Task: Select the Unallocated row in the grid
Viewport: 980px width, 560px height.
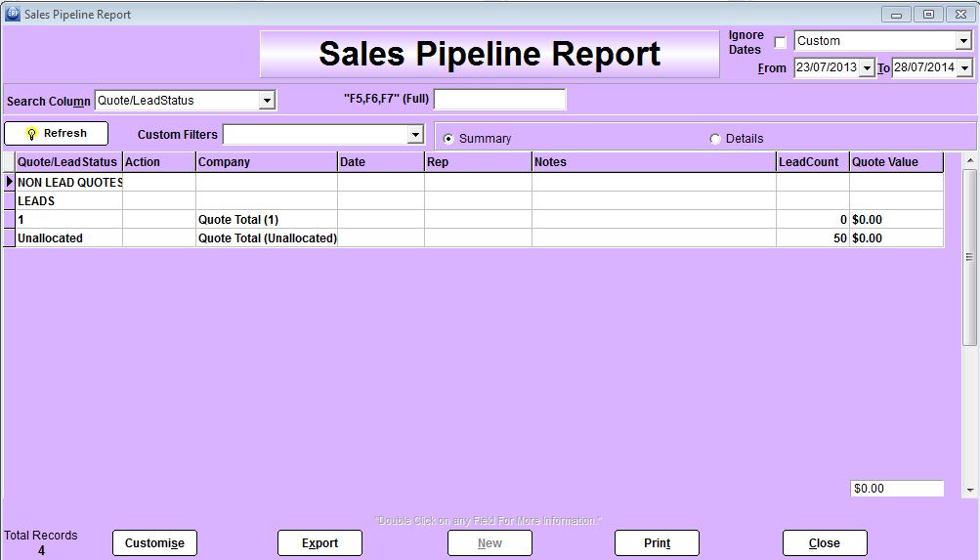Action: (68, 238)
